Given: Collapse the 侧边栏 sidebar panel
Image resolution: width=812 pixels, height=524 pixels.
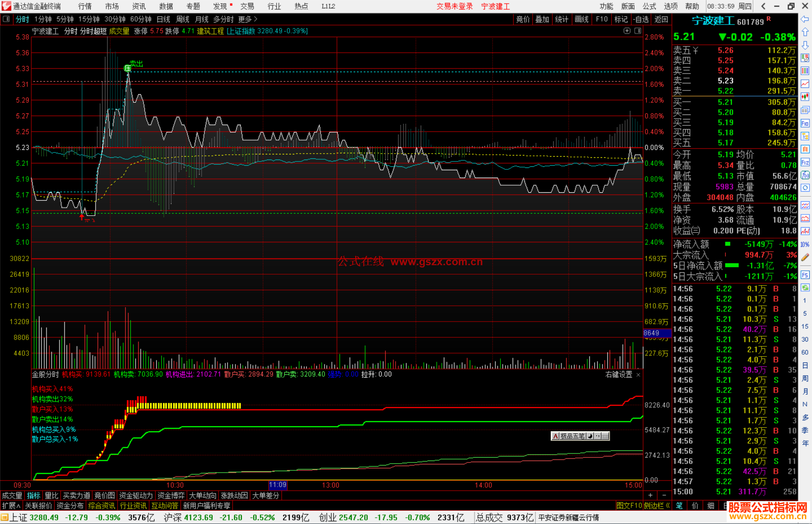Looking at the screenshot, I should click(x=657, y=506).
